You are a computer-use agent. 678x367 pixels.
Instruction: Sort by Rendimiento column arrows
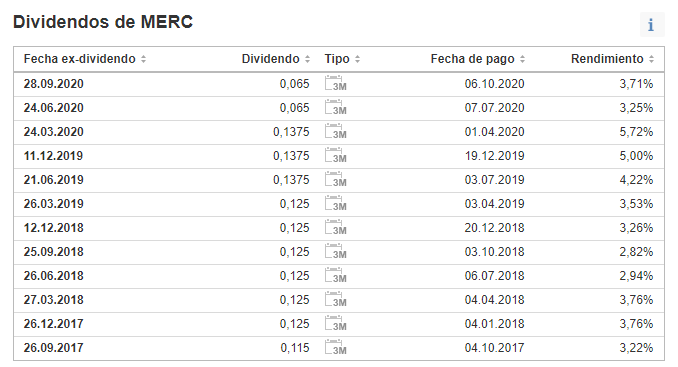click(651, 59)
